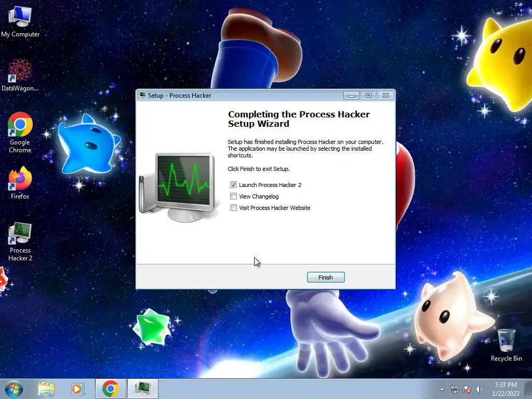Minimize the Setup - Process Hacker window
532x399 pixels.
point(352,96)
